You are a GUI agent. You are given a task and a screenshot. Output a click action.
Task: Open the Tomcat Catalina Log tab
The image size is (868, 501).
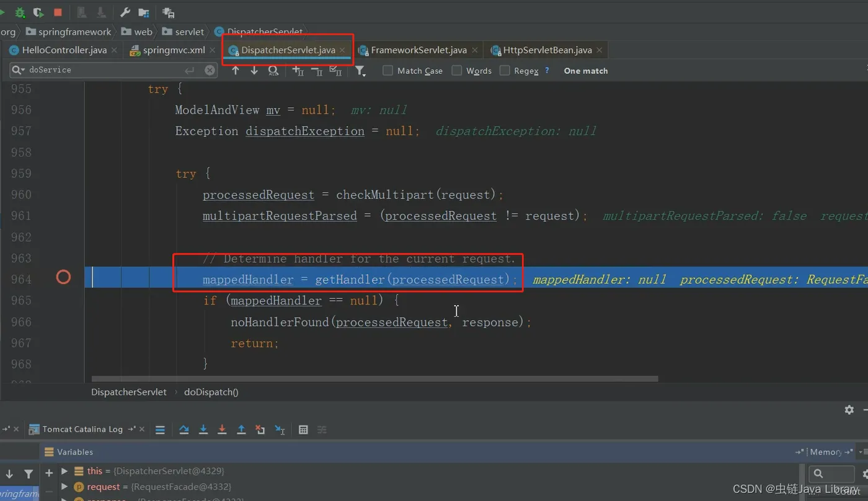pos(82,429)
